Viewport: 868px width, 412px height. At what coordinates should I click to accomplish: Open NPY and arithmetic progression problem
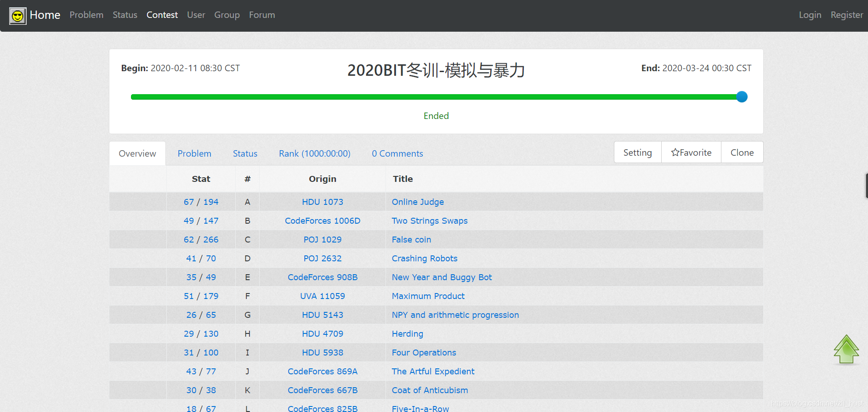point(455,315)
